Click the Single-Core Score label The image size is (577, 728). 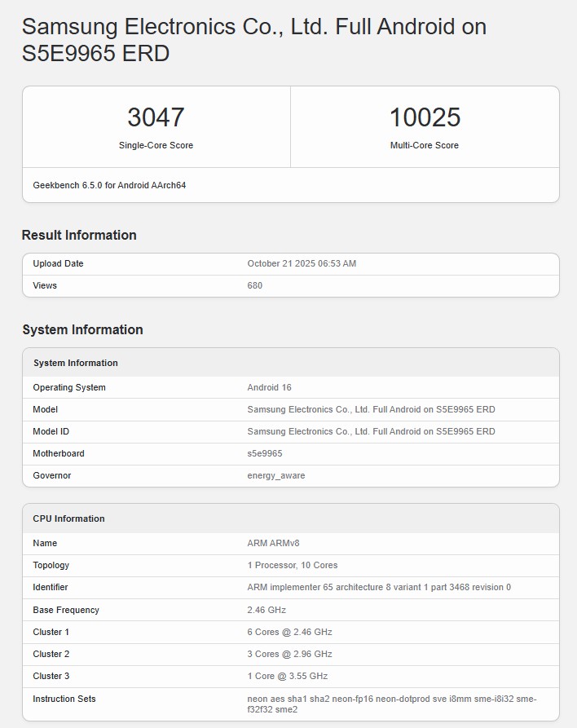click(156, 145)
